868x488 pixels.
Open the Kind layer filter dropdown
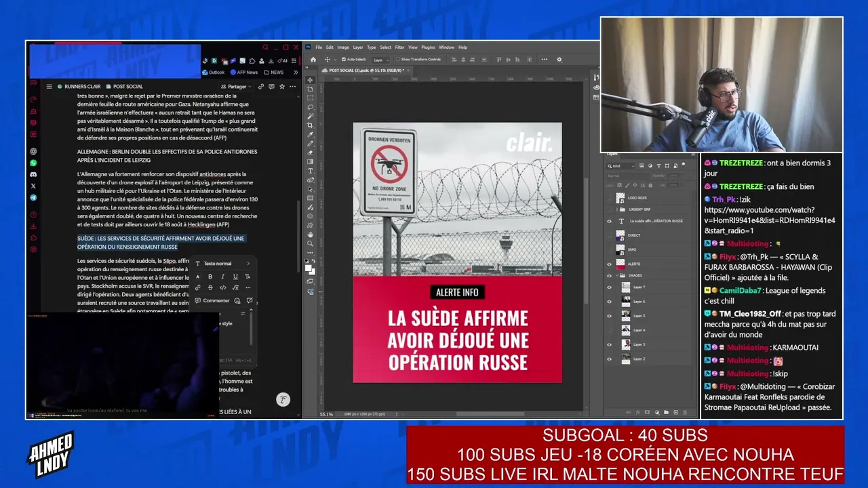pos(621,166)
